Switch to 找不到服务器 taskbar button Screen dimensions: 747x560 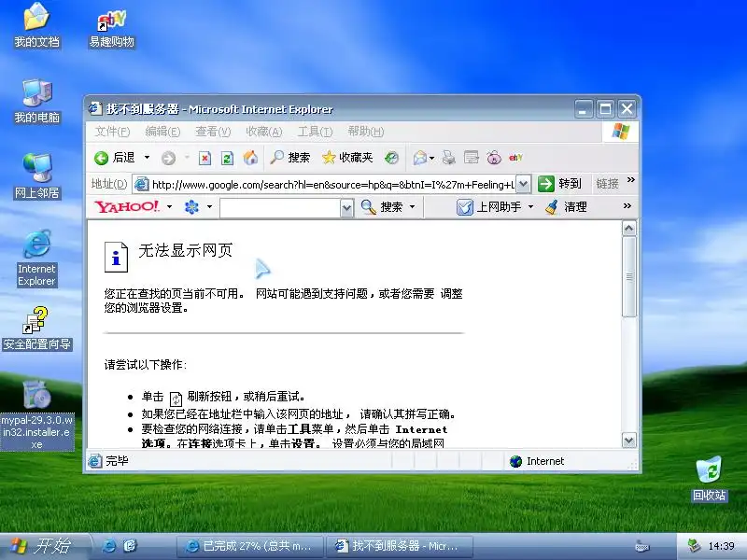click(x=400, y=546)
